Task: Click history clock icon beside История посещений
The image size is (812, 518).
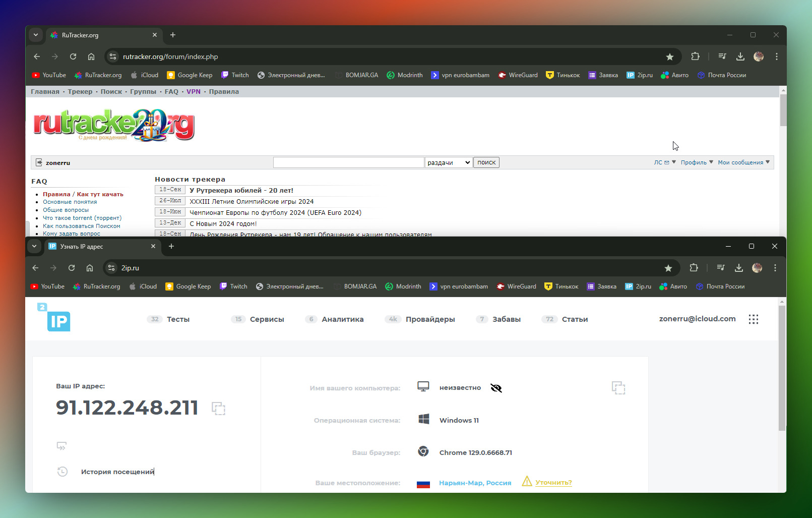Action: 63,472
